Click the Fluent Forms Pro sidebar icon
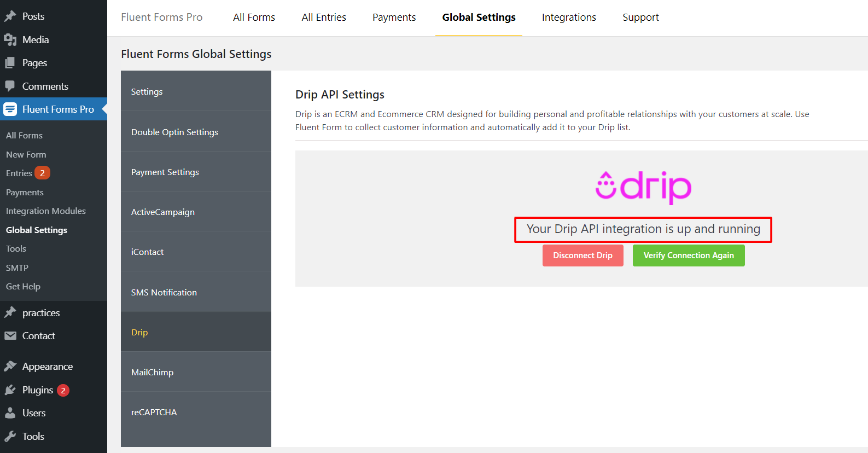Screen dimensions: 868x453 click(x=10, y=109)
